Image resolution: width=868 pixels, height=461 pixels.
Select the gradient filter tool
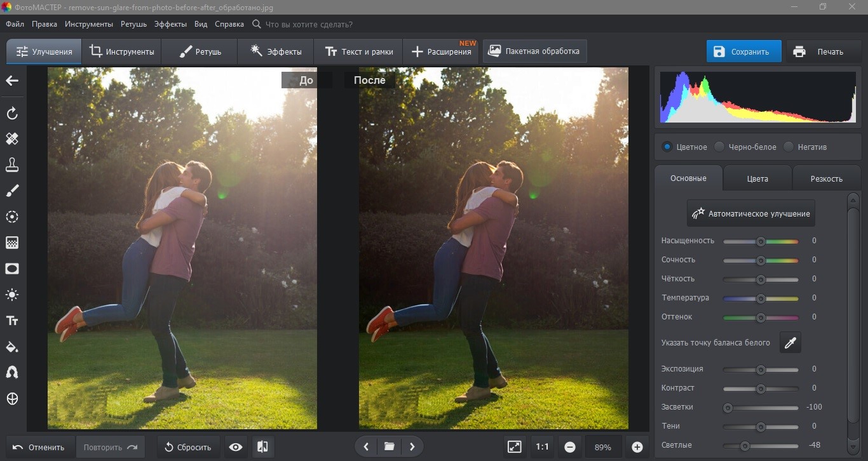[x=12, y=243]
